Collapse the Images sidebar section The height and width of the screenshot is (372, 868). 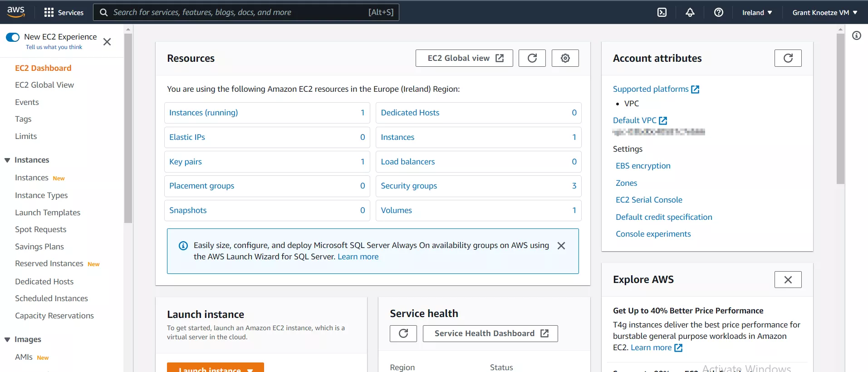pos(7,340)
